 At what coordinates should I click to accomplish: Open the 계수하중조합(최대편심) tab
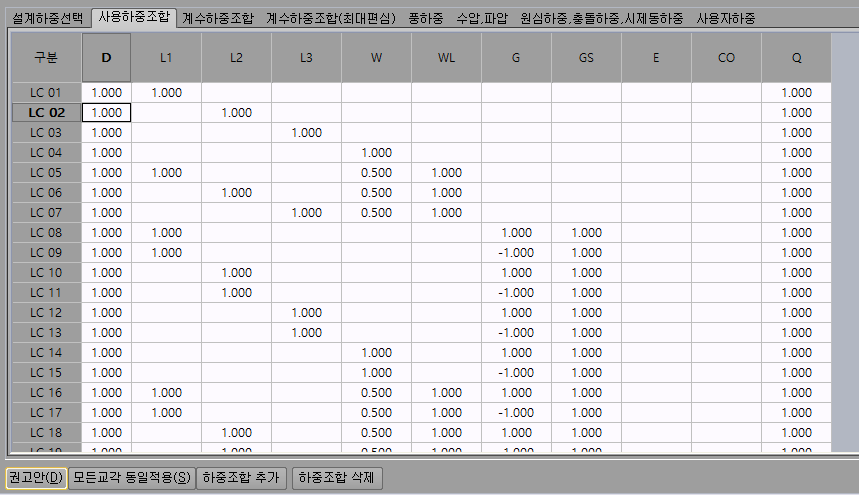(330, 18)
